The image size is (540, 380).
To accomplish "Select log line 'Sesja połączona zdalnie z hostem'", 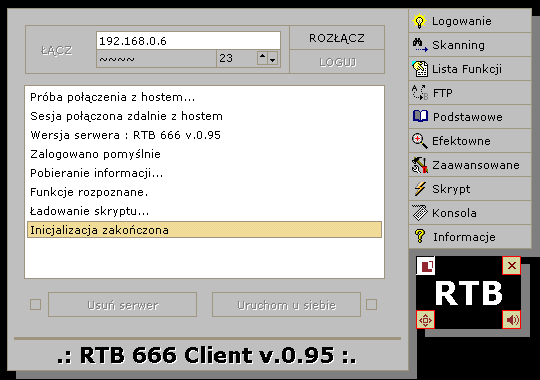I will tap(204, 116).
